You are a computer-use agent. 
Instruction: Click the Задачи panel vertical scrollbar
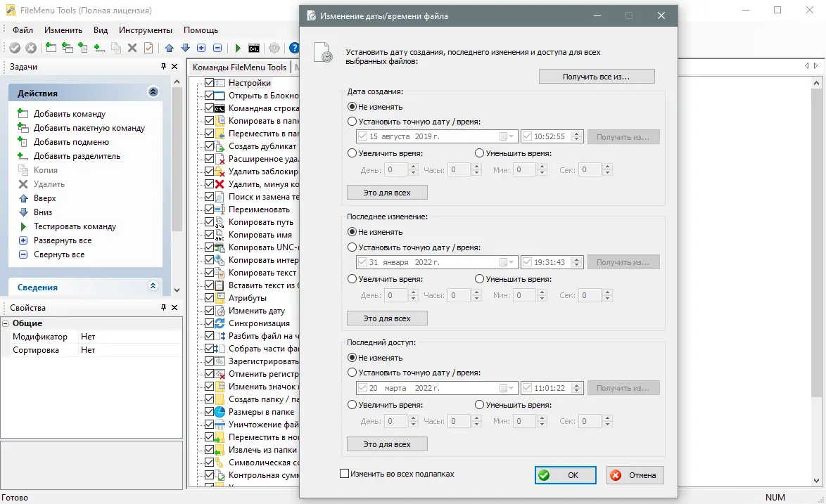(177, 184)
